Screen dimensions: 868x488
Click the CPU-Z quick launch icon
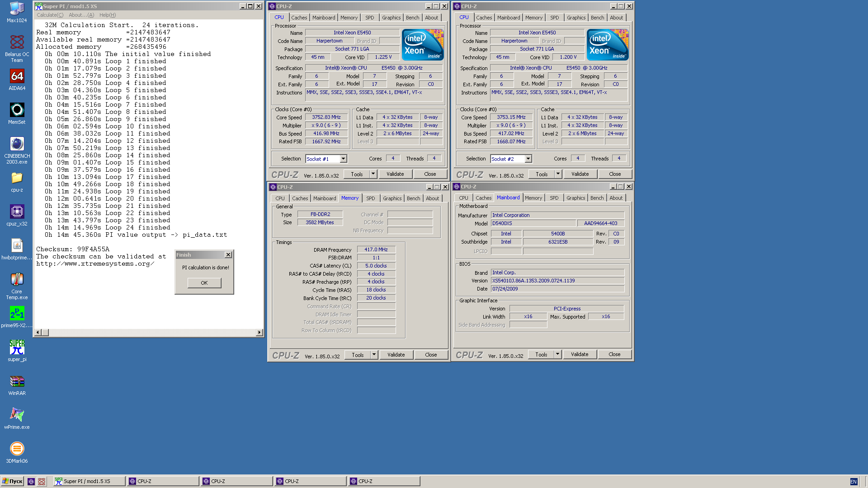31,481
